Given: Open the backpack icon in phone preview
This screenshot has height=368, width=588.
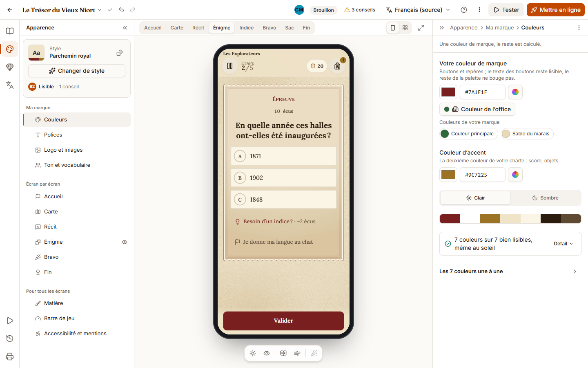Looking at the screenshot, I should [x=337, y=66].
